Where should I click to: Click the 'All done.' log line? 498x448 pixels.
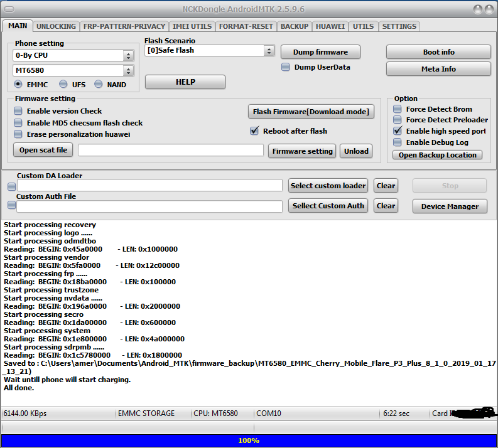[19, 388]
